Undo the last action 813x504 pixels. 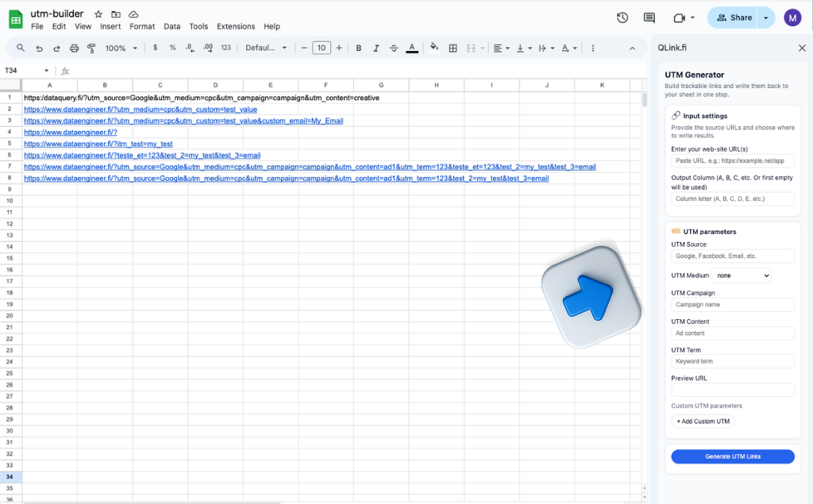point(37,48)
